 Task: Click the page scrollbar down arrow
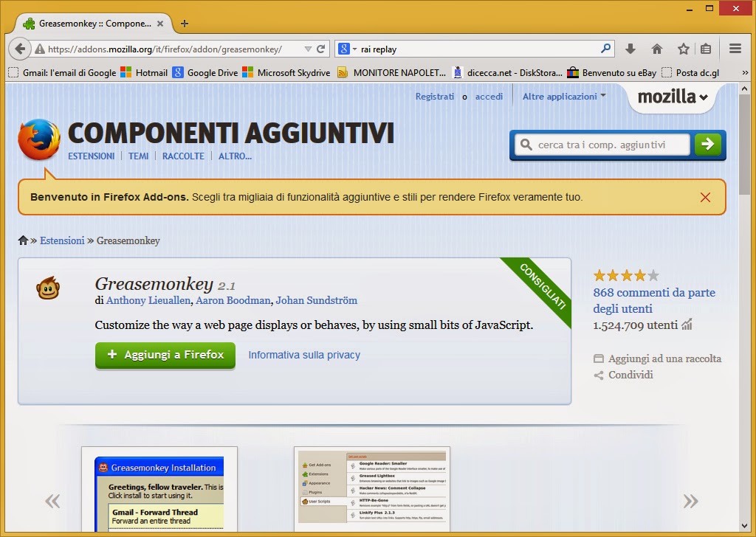(745, 526)
